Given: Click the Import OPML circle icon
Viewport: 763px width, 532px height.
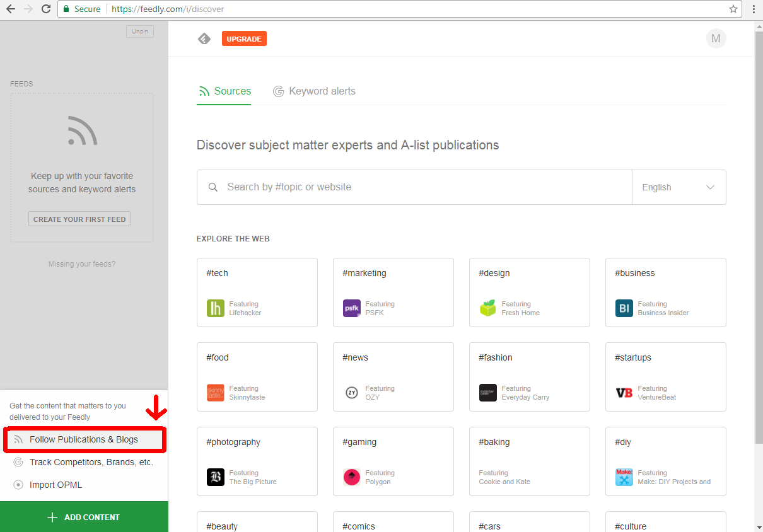Looking at the screenshot, I should pyautogui.click(x=18, y=485).
